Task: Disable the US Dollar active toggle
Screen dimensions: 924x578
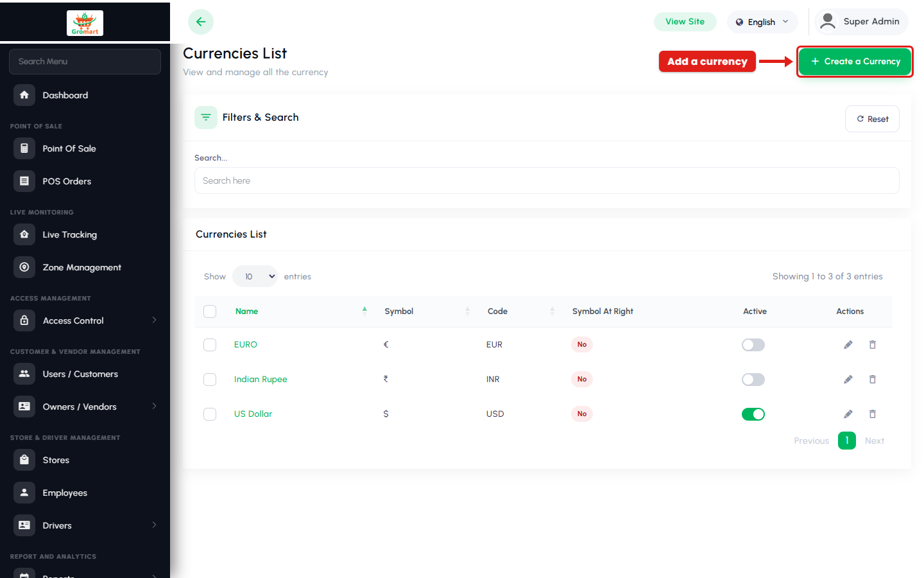Action: point(753,414)
